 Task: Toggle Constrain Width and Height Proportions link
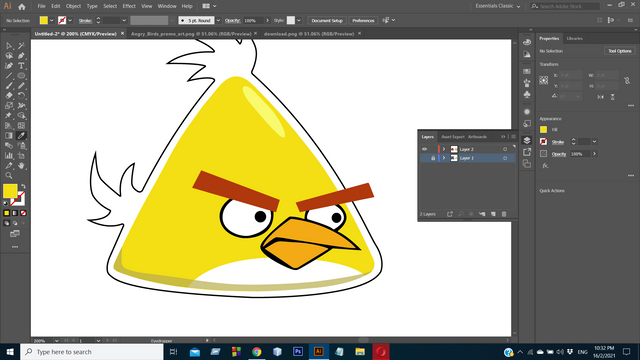(x=627, y=81)
